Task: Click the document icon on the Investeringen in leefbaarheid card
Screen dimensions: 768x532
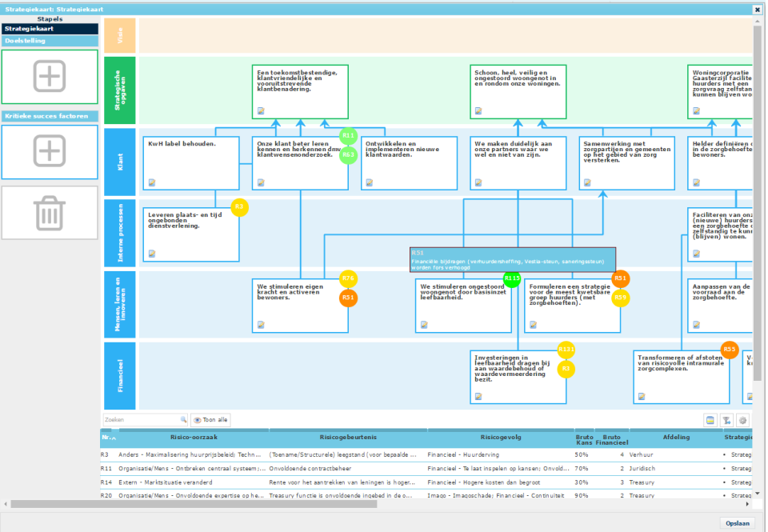Action: 478,395
